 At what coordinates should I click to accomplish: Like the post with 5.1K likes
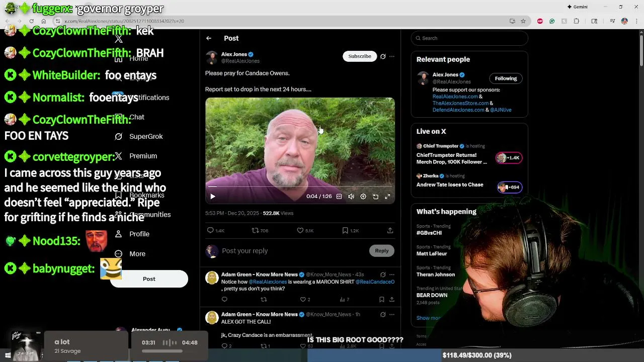click(305, 230)
